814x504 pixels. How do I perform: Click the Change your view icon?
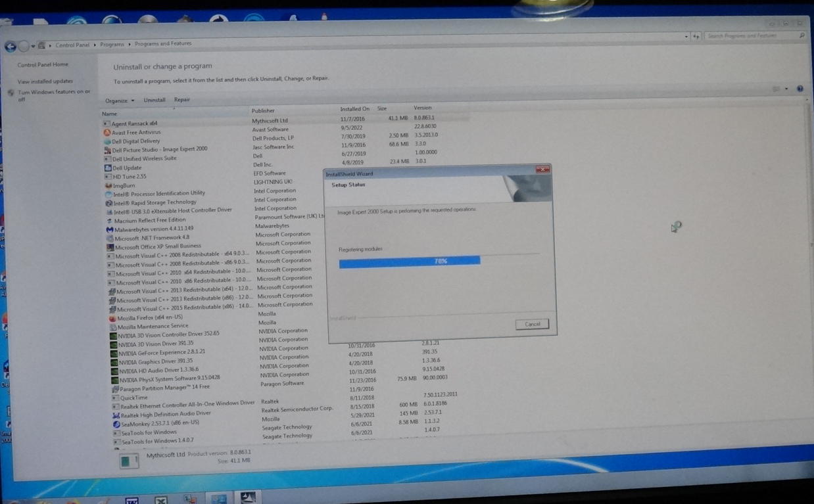click(777, 89)
